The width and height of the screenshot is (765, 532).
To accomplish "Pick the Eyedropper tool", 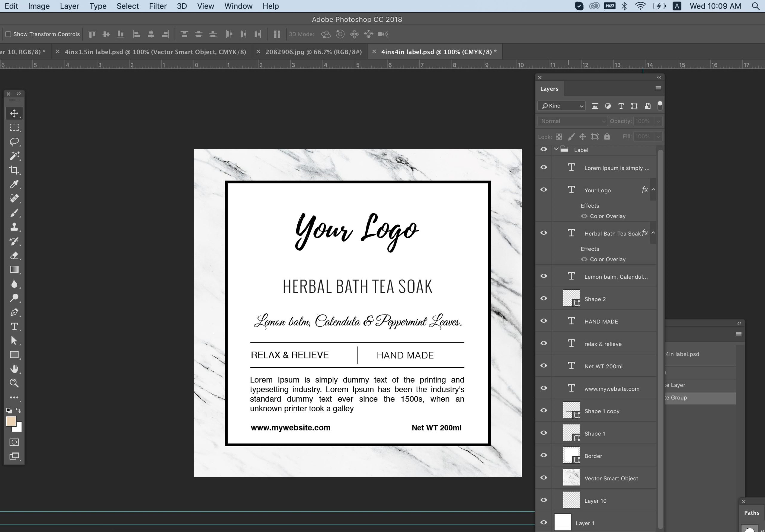I will pyautogui.click(x=14, y=184).
